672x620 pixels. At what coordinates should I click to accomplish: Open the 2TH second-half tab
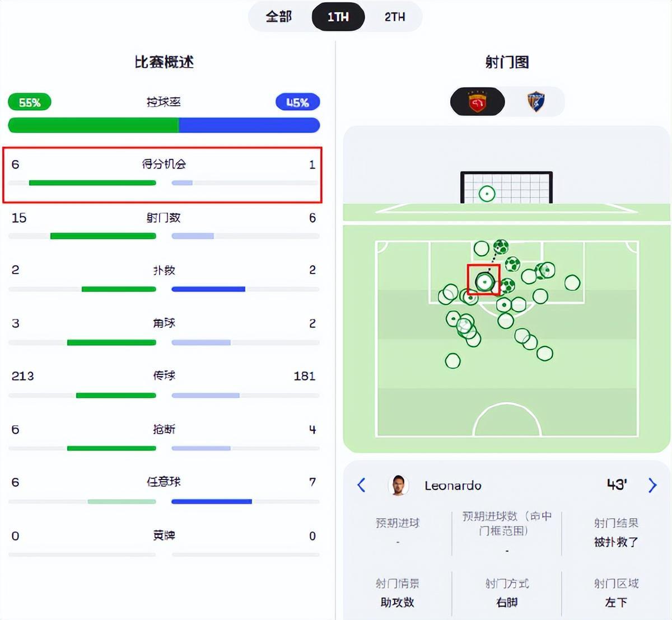pos(394,17)
